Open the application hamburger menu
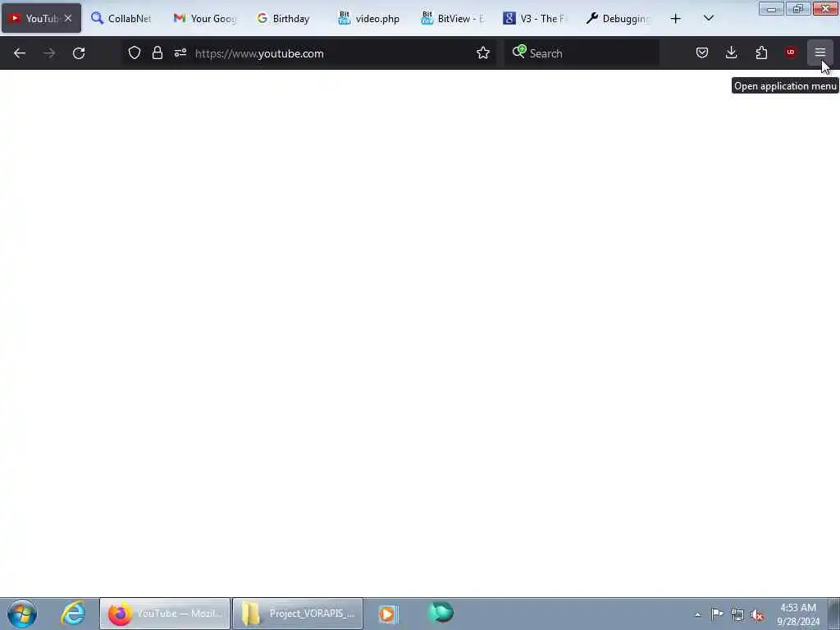Viewport: 840px width, 630px height. [820, 52]
